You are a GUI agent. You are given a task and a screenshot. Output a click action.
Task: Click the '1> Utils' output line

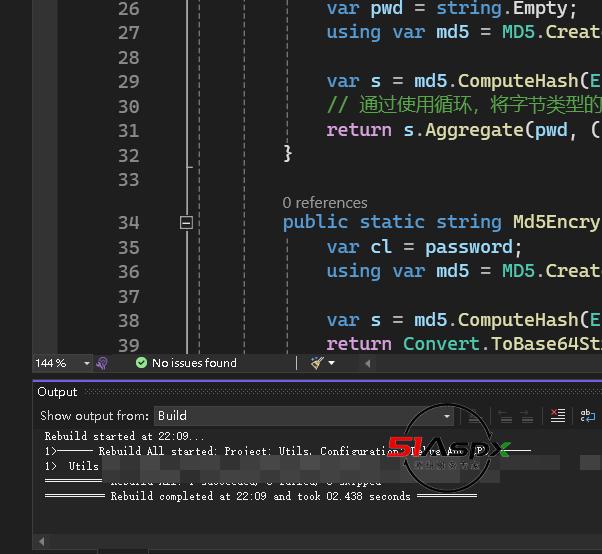tap(72, 466)
